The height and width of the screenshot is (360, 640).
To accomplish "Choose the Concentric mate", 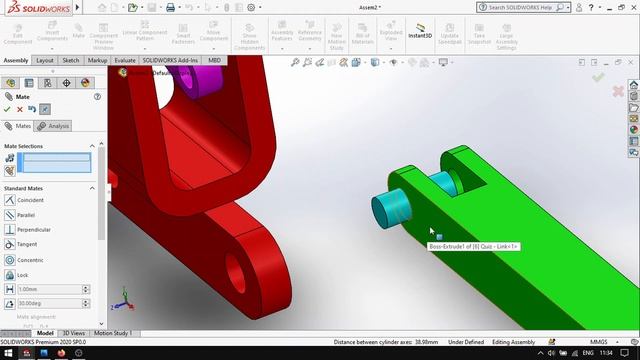I will (24, 260).
